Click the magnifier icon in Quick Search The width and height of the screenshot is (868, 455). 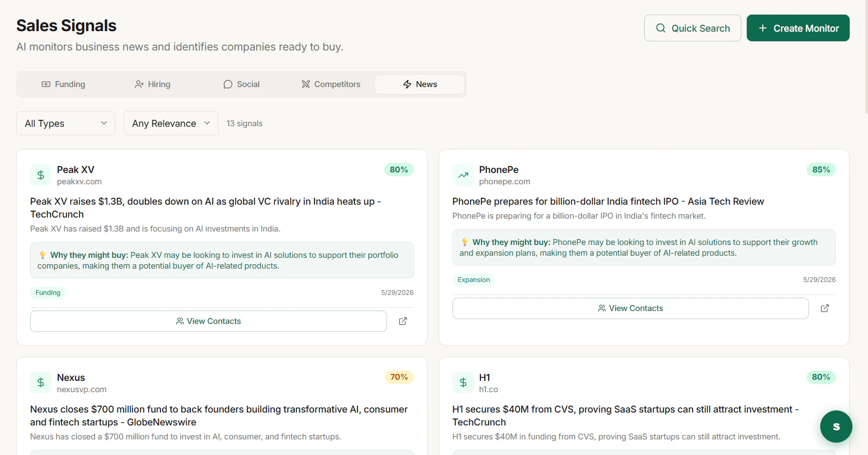pos(661,28)
